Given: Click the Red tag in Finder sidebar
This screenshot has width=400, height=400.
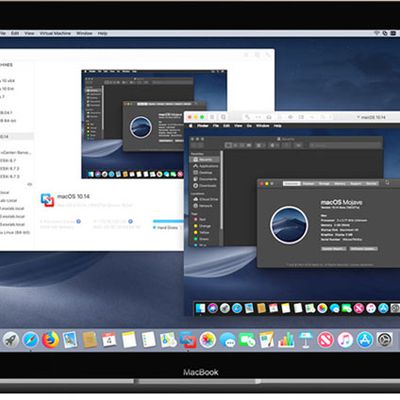Looking at the screenshot, I should click(x=200, y=219).
